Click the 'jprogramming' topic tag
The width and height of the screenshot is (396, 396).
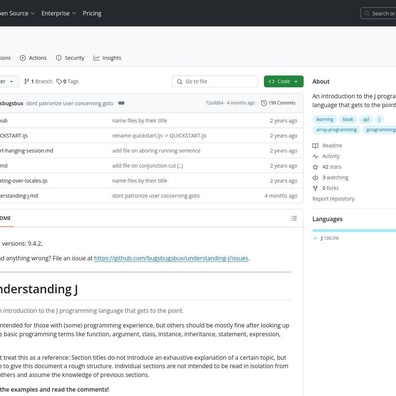tap(380, 130)
